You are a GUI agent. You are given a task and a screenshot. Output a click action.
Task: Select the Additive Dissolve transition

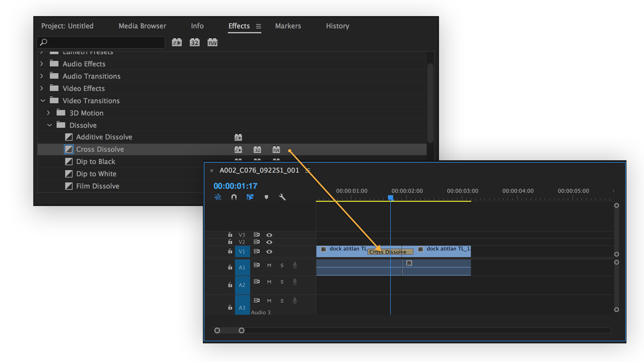(x=104, y=137)
